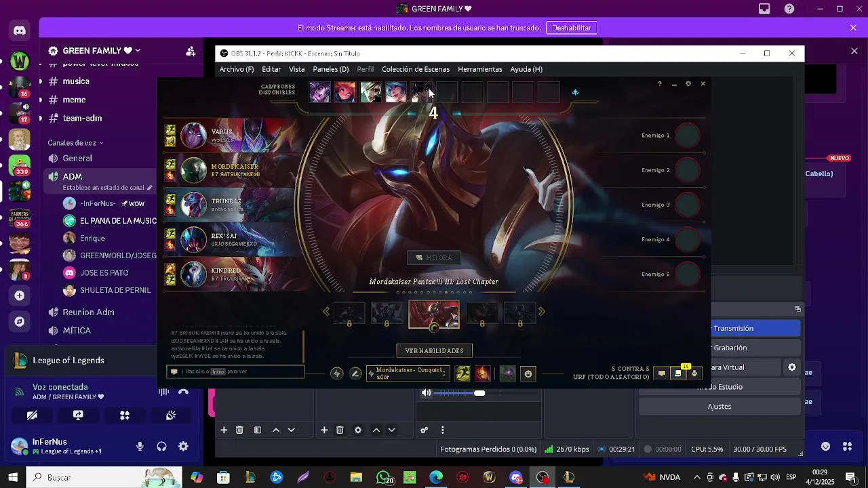The height and width of the screenshot is (488, 868).
Task: Open OBS Herramientas menu
Action: (x=480, y=69)
